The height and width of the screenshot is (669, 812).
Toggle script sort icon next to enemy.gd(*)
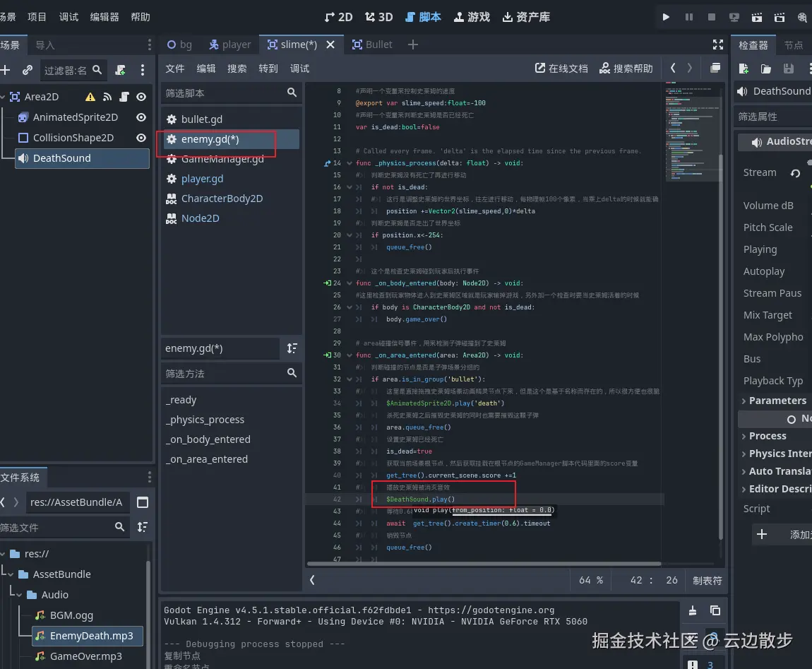(x=292, y=348)
